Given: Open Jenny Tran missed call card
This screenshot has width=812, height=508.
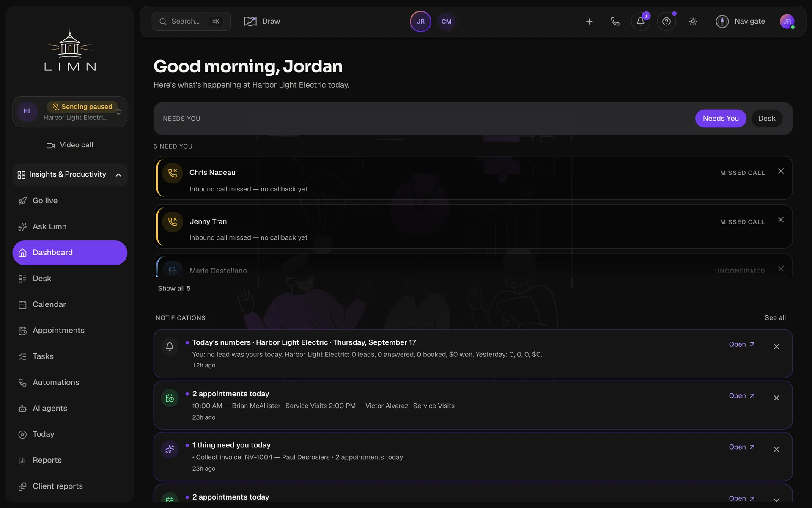Looking at the screenshot, I should (x=473, y=226).
